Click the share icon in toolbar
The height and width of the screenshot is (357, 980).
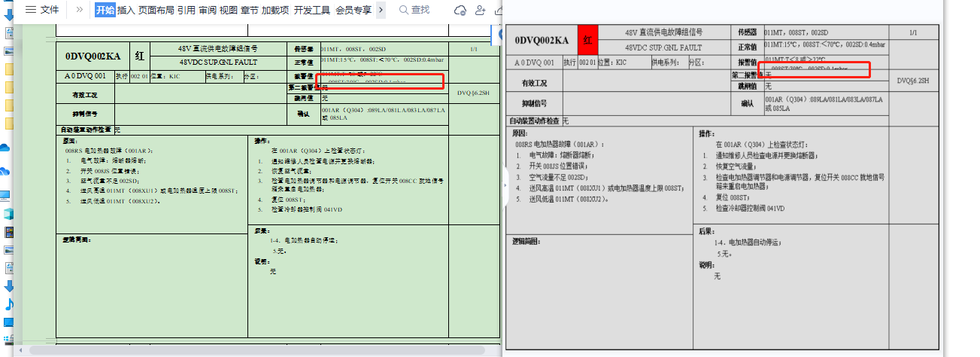click(499, 10)
